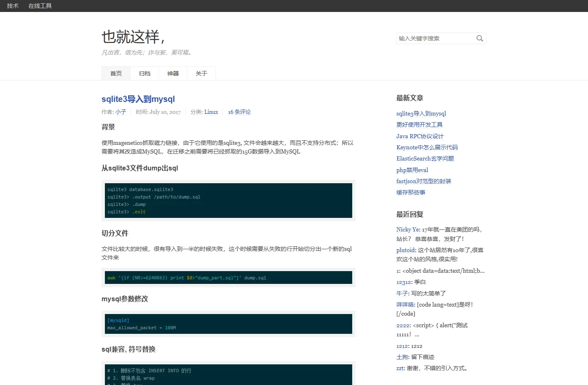Image resolution: width=588 pixels, height=385 pixels.
Task: Open the Linux category link
Action: tap(211, 112)
